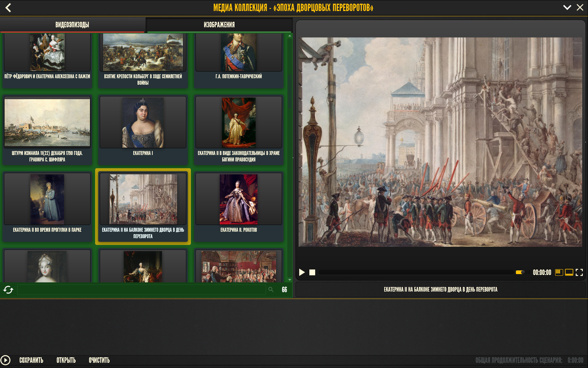This screenshot has height=368, width=588.
Task: Close the media collection window
Action: pos(580,8)
